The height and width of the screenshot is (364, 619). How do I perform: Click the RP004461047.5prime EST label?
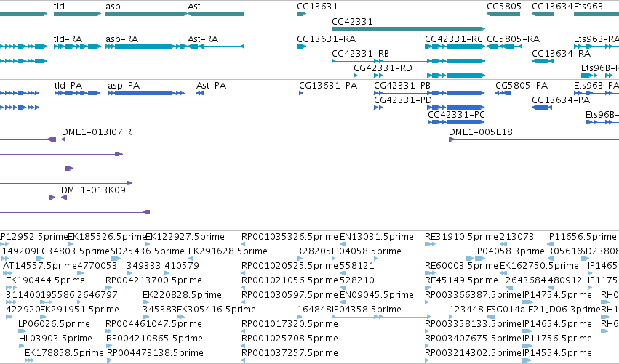point(153,324)
